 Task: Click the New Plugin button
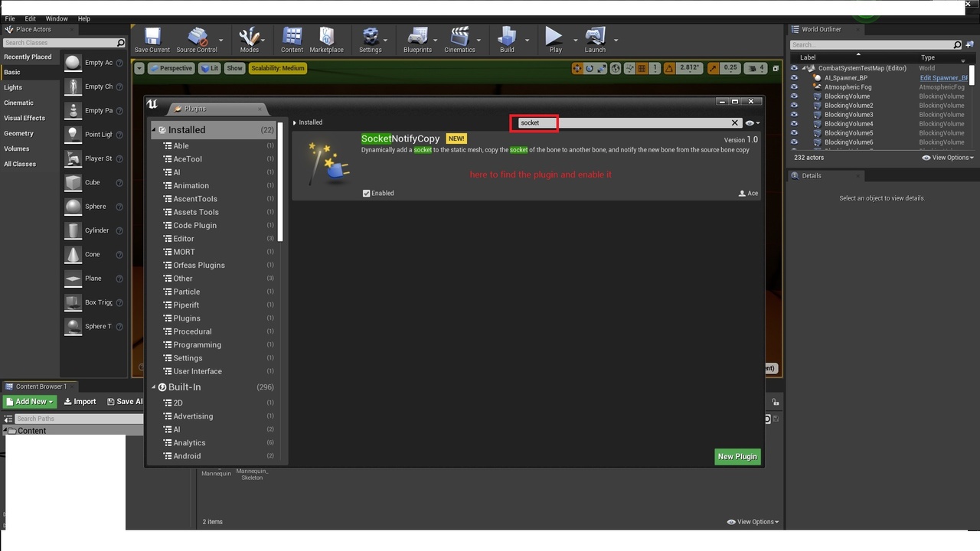pos(737,457)
